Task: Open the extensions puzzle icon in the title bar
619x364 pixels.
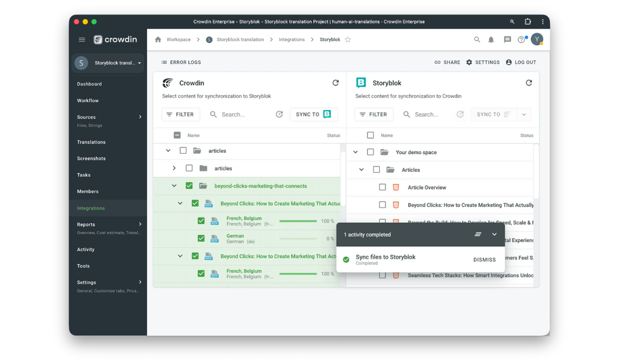Action: [528, 21]
